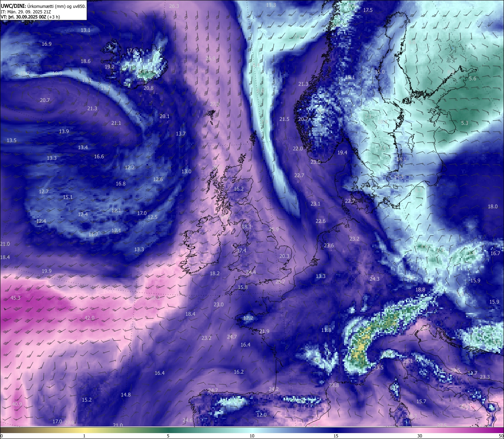504x439 pixels.
Task: Click the 18.0 value on the map
Action: pyautogui.click(x=493, y=207)
